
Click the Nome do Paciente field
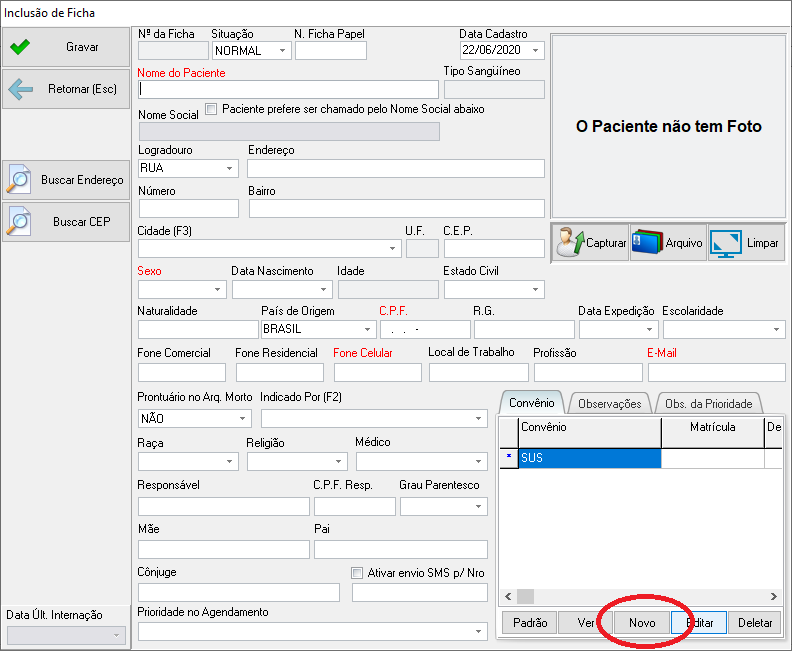(288, 89)
